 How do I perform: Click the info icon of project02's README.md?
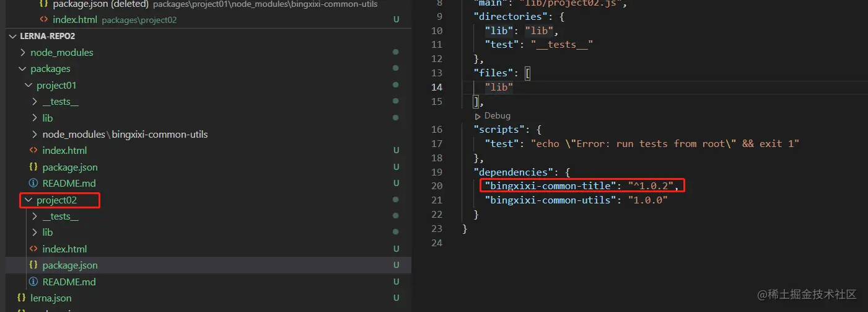pos(33,282)
